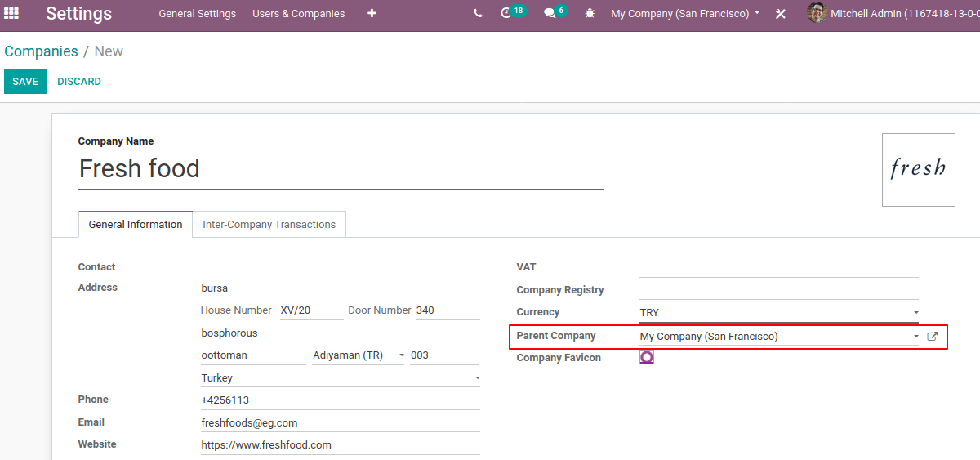Click the Currency label

(538, 312)
